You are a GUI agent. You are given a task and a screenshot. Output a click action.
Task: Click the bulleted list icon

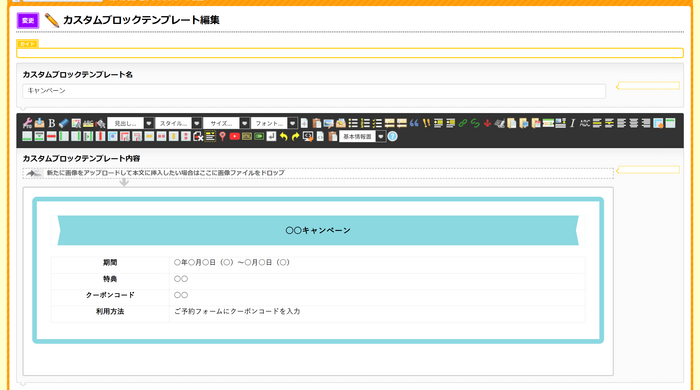[x=353, y=123]
